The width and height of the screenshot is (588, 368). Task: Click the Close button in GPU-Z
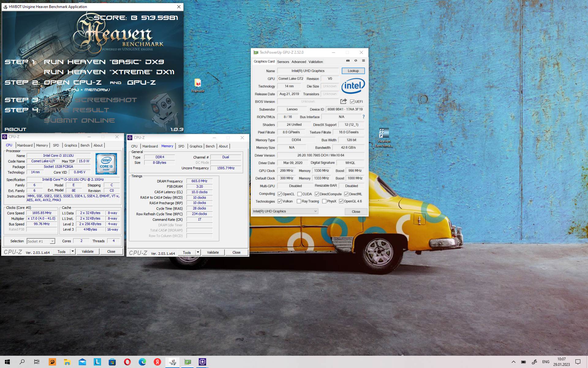pos(356,212)
